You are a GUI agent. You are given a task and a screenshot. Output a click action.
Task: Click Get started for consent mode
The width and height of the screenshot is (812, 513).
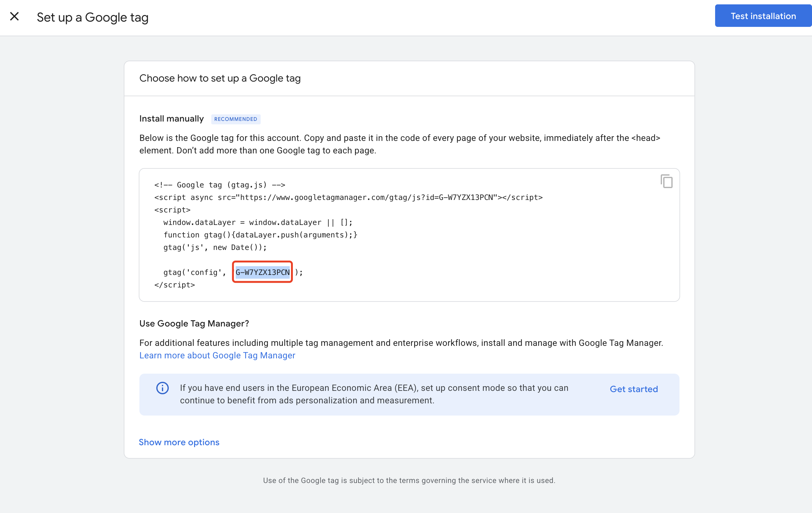[x=634, y=389]
